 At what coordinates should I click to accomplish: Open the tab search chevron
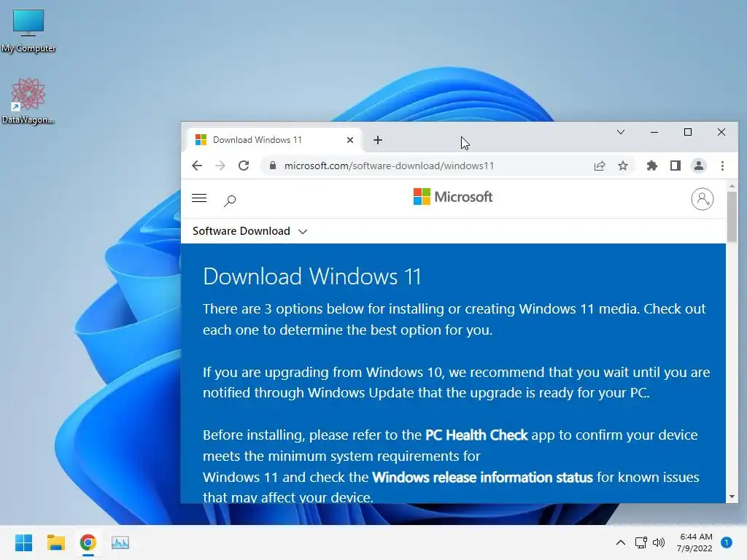[621, 133]
